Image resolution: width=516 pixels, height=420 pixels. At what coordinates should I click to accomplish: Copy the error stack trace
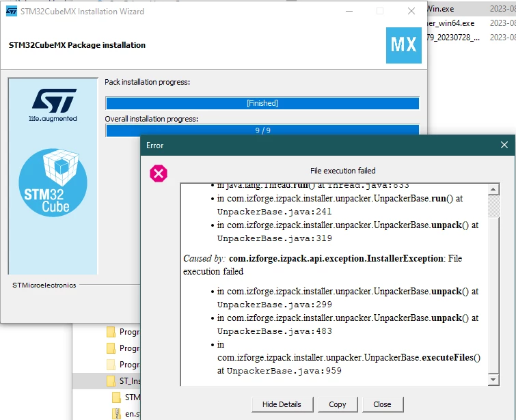pyautogui.click(x=338, y=404)
